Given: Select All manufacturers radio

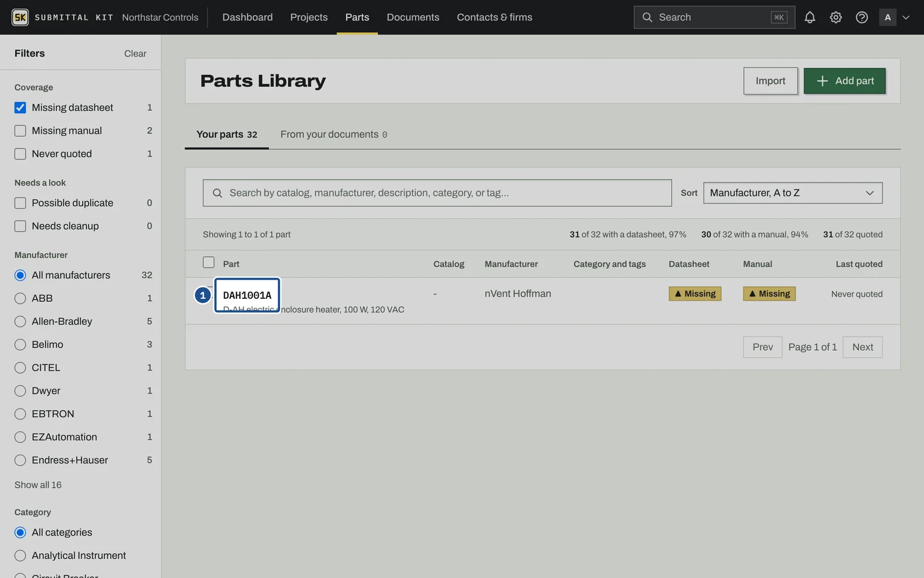Looking at the screenshot, I should coord(20,275).
